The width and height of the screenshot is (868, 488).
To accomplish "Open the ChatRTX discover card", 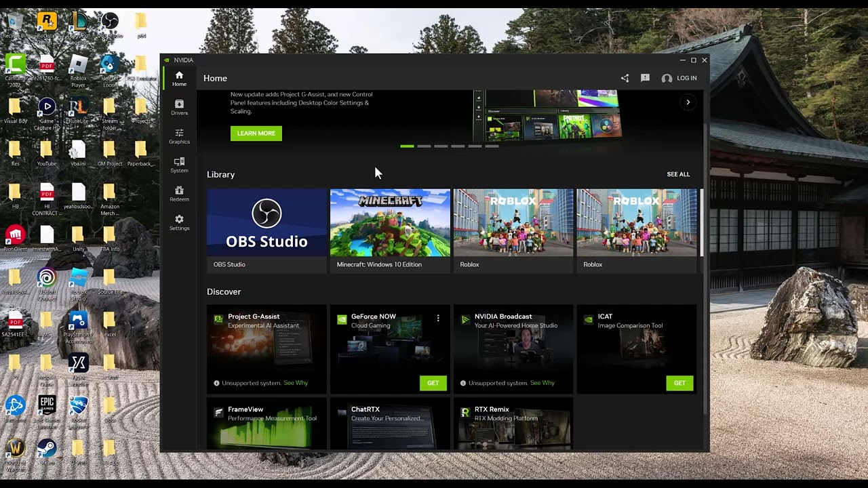I will pos(390,424).
